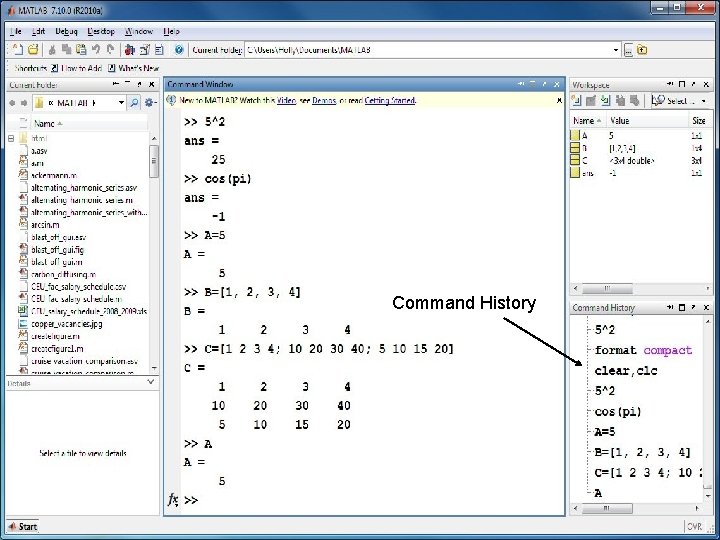Open the Help menu

click(x=171, y=31)
